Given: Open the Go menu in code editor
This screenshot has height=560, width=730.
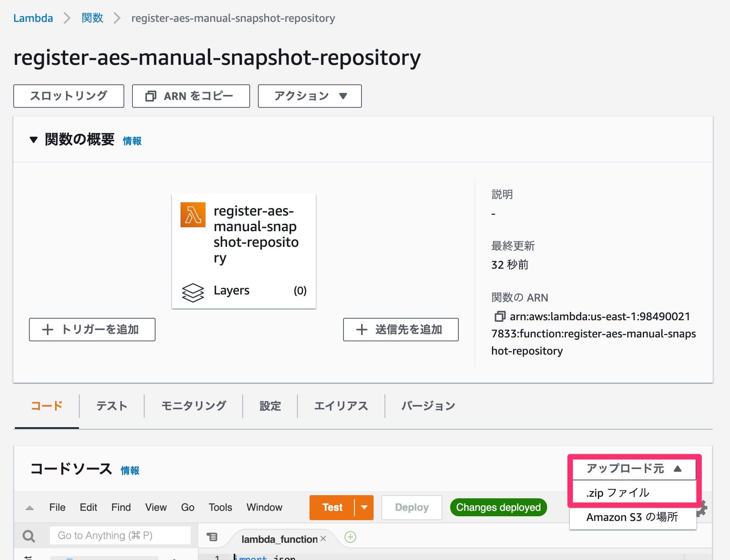Looking at the screenshot, I should coord(188,507).
